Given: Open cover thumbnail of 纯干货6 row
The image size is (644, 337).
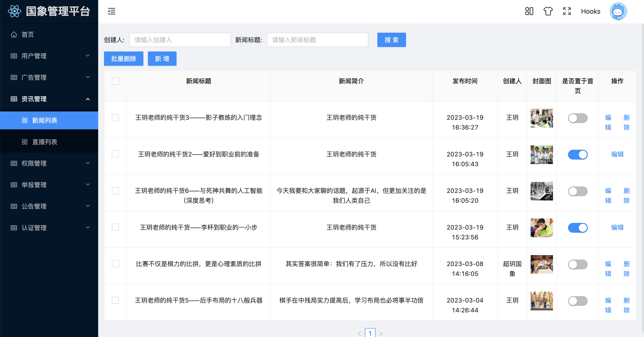Looking at the screenshot, I should tap(542, 191).
